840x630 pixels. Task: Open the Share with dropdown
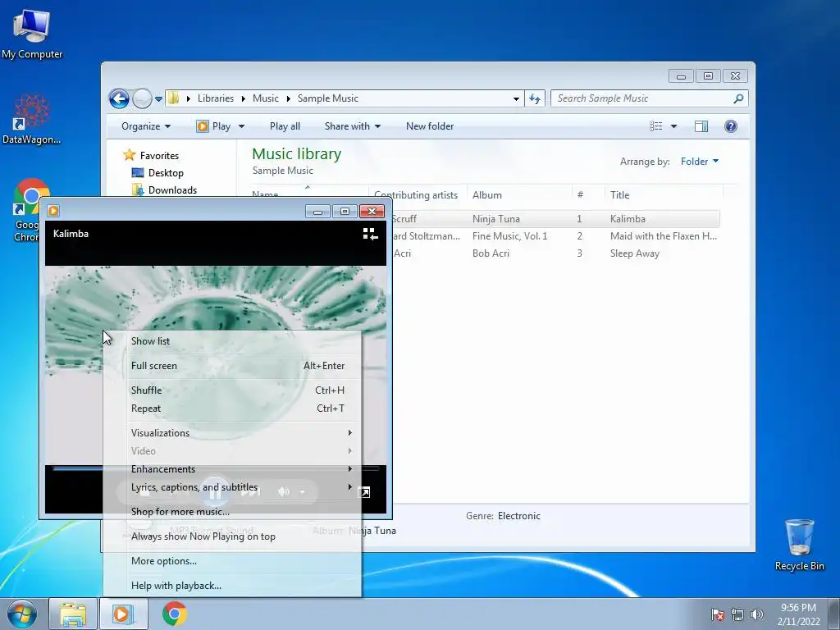pyautogui.click(x=353, y=126)
